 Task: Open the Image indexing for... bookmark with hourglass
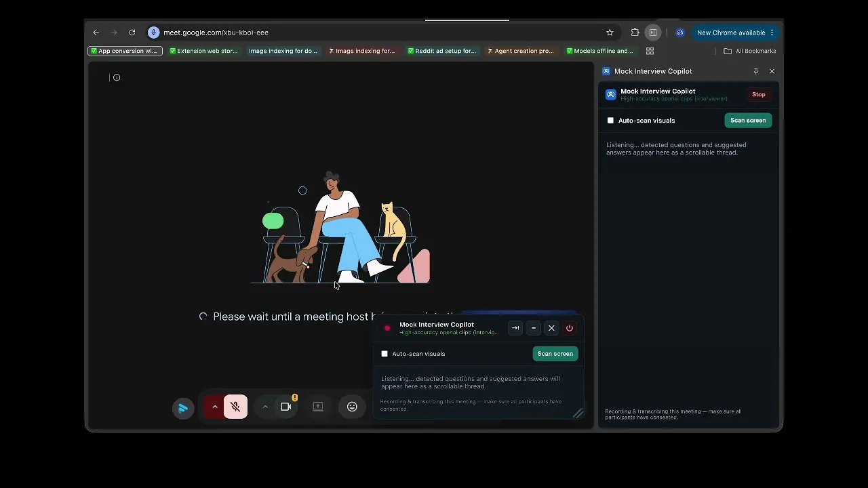pyautogui.click(x=361, y=51)
